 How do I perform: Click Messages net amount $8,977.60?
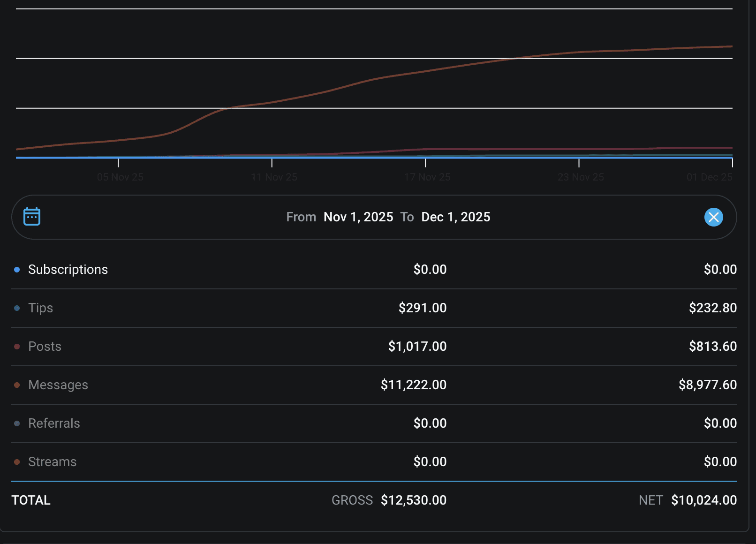coord(708,385)
